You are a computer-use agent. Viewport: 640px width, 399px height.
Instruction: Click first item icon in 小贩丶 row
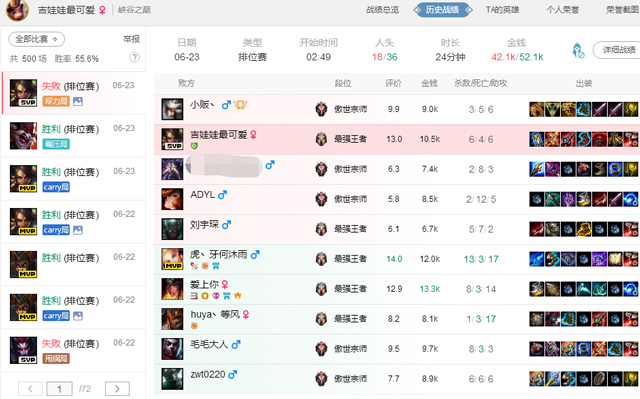pyautogui.click(x=537, y=109)
